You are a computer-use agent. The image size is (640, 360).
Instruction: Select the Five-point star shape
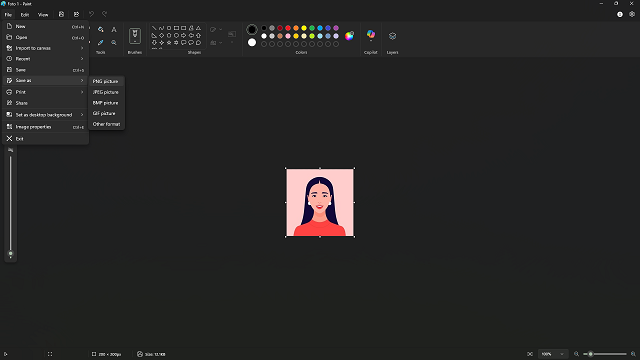169,42
